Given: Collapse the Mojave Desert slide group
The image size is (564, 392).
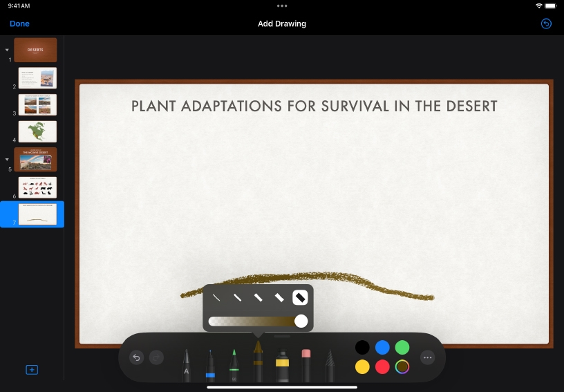Looking at the screenshot, I should (7, 160).
